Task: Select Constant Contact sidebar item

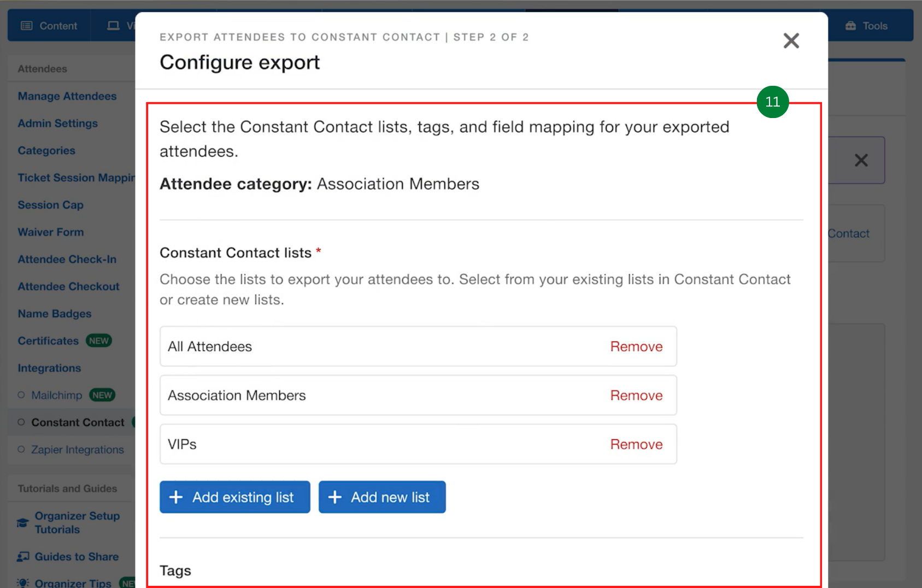Action: pyautogui.click(x=78, y=422)
